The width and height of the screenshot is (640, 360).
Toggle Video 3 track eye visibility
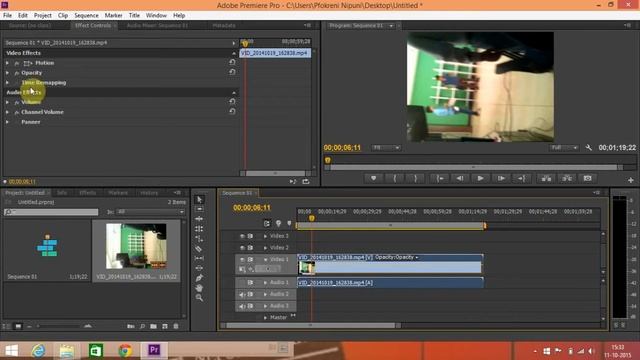(242, 236)
